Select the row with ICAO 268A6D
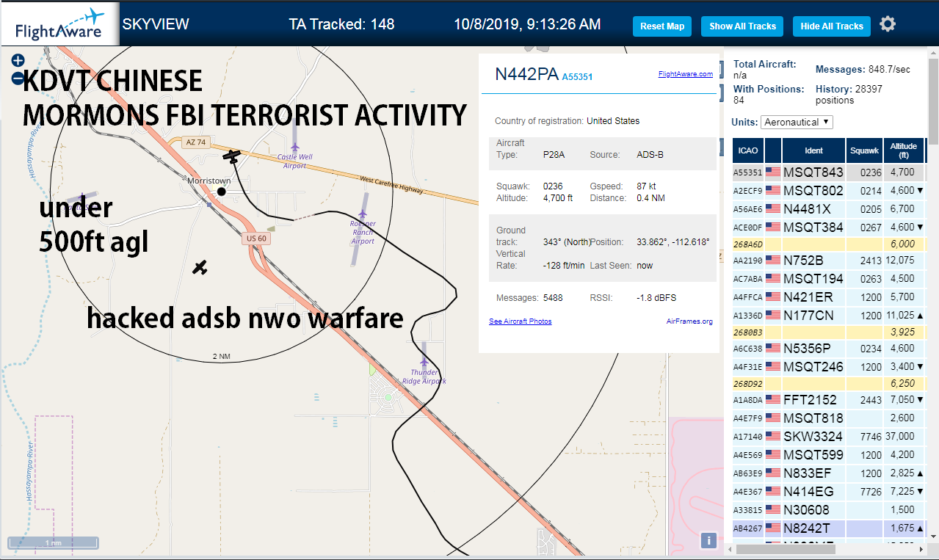Image resolution: width=939 pixels, height=560 pixels. coord(829,244)
